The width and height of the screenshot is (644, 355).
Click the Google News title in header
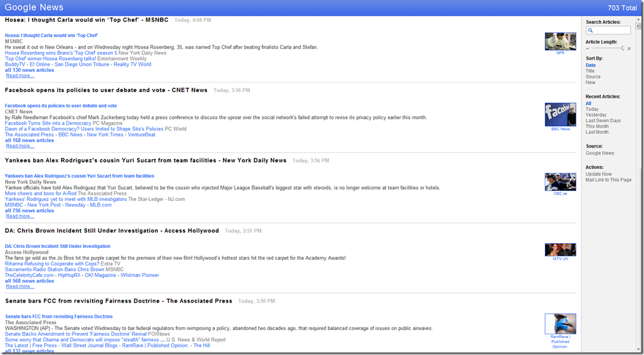pos(34,8)
